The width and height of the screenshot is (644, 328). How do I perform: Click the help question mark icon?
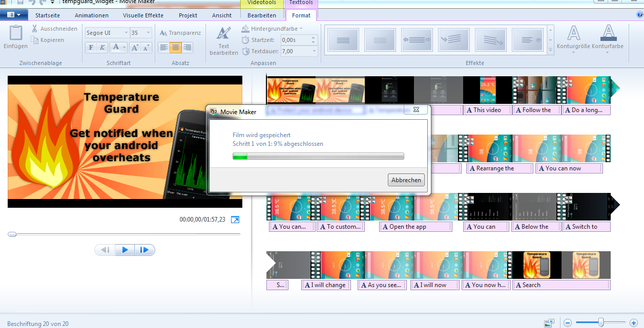[x=639, y=15]
